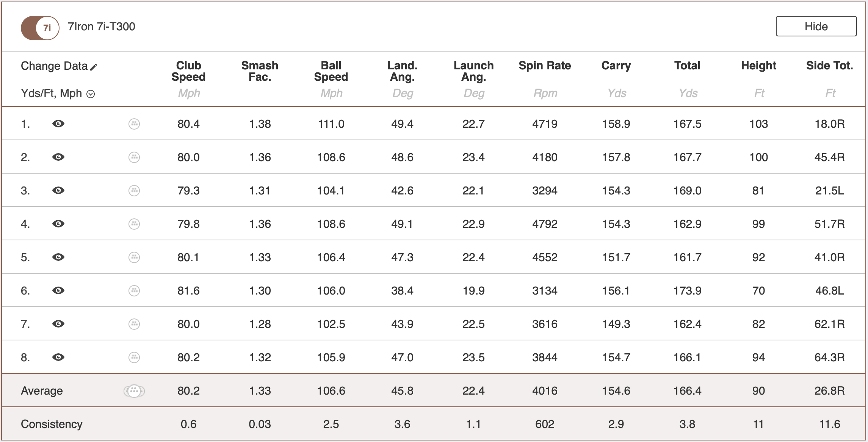This screenshot has width=868, height=442.
Task: Toggle the 7i club switch off
Action: click(40, 28)
